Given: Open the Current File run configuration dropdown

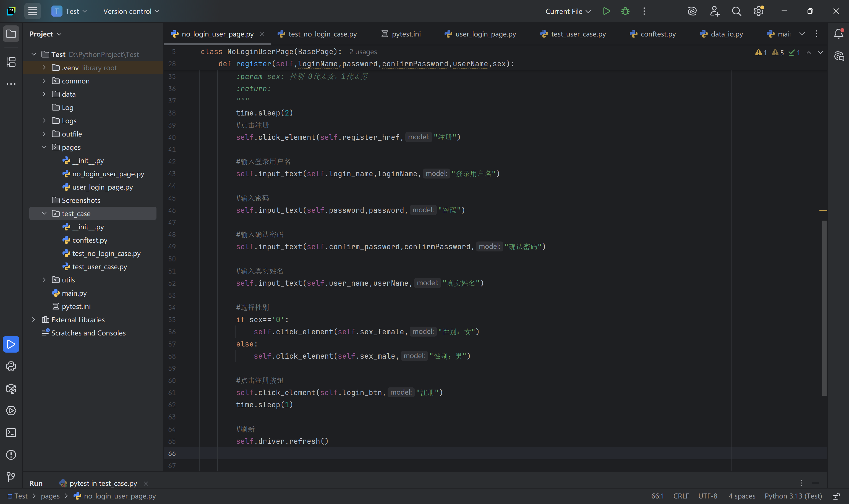Looking at the screenshot, I should [568, 11].
